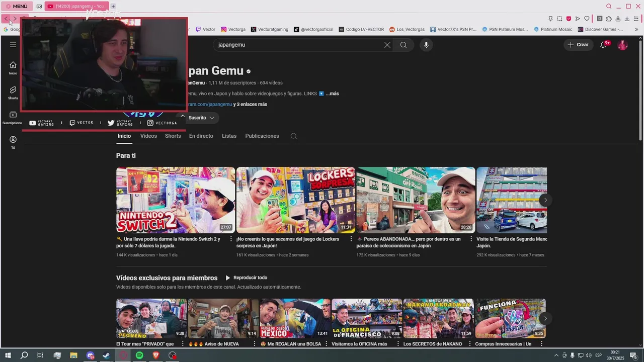644x362 pixels.
Task: Open options menu for Nintendo Switch 2 video
Action: tap(231, 239)
